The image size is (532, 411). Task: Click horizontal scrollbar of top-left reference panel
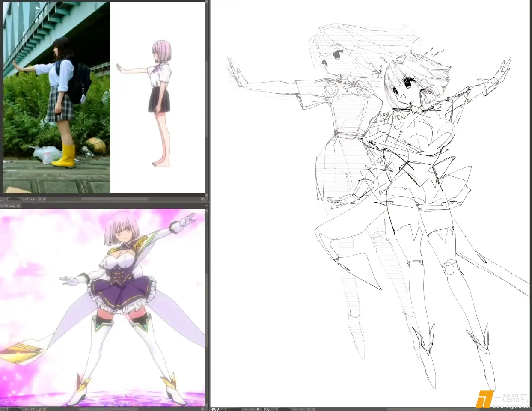115,199
